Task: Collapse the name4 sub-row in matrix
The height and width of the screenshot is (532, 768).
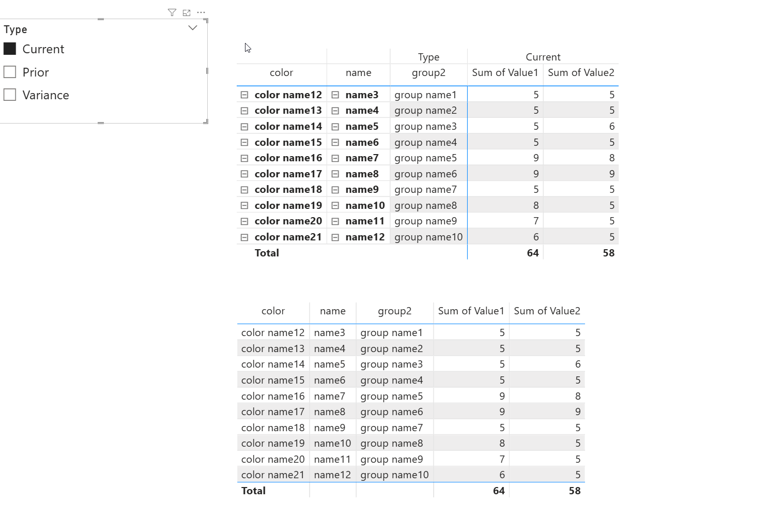Action: 335,111
